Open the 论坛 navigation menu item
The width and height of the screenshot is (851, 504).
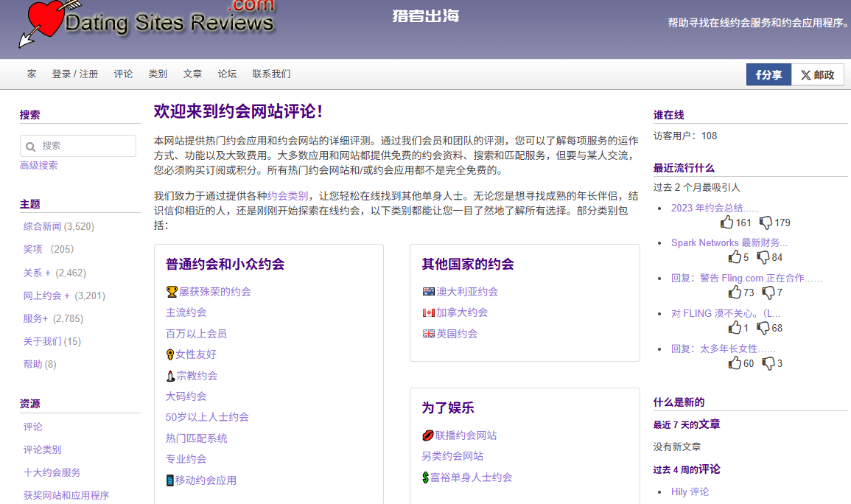(x=227, y=74)
